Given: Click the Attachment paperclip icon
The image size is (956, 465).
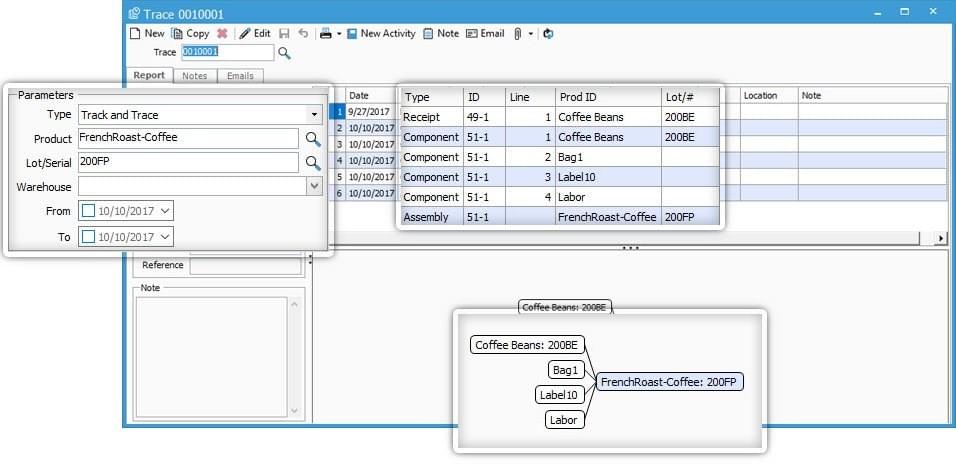Looking at the screenshot, I should tap(518, 34).
